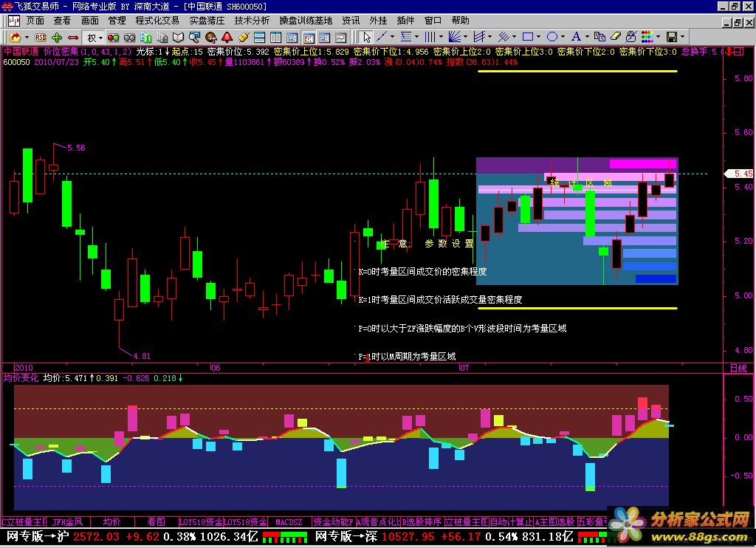Click the 06 month marker on time axis
756x548 pixels.
point(215,368)
